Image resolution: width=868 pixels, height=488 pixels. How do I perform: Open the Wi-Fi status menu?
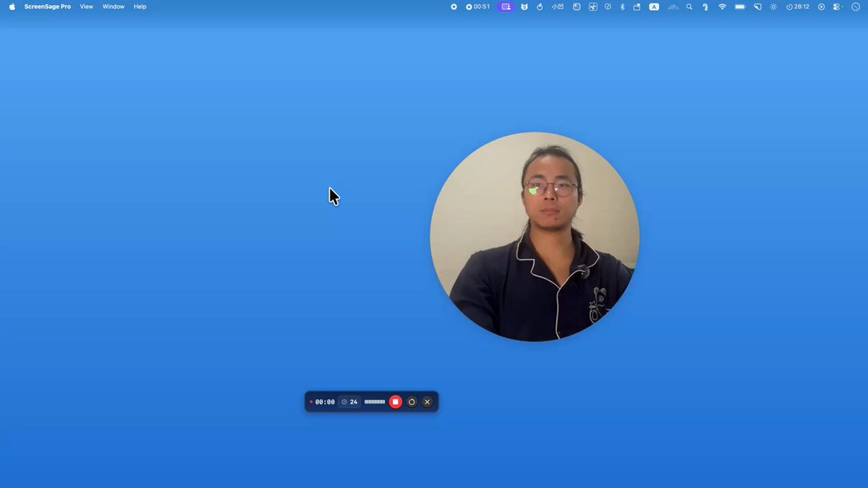pos(722,7)
